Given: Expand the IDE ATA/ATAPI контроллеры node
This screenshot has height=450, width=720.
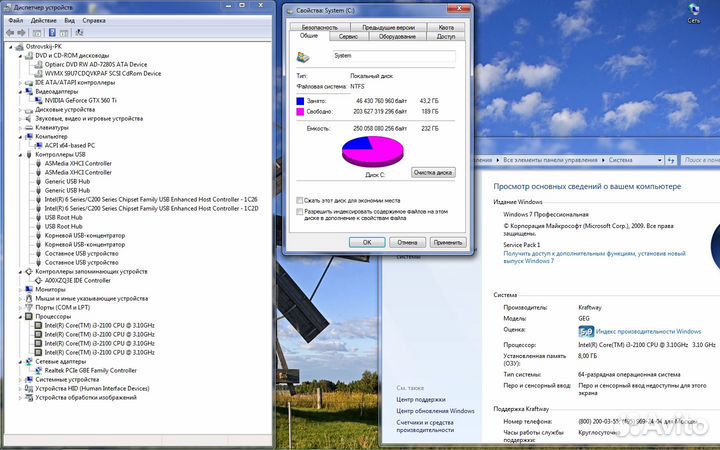Looking at the screenshot, I should [x=20, y=83].
